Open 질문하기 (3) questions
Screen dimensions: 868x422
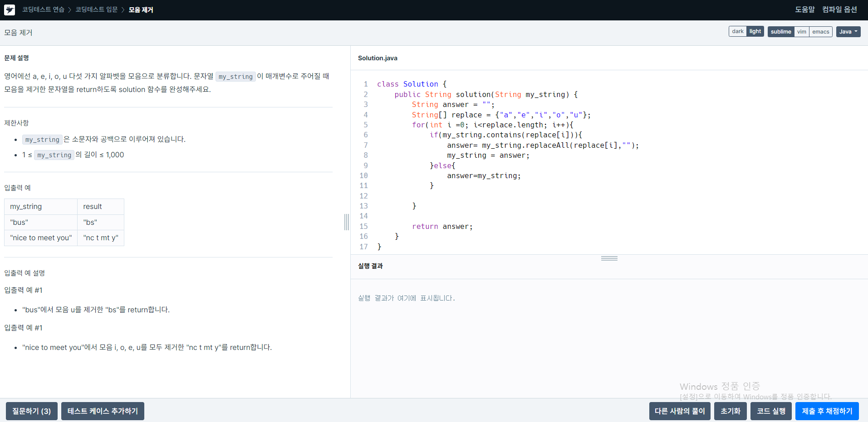point(31,411)
